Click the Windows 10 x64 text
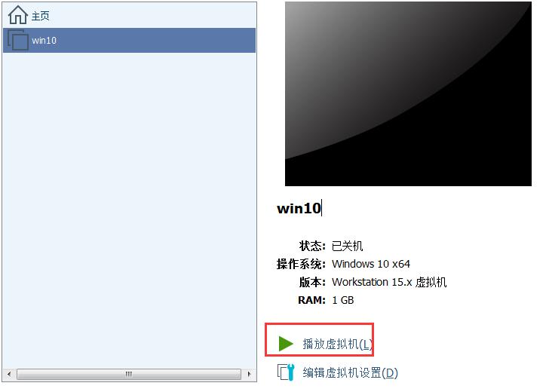Image resolution: width=549 pixels, height=392 pixels. pyautogui.click(x=371, y=264)
